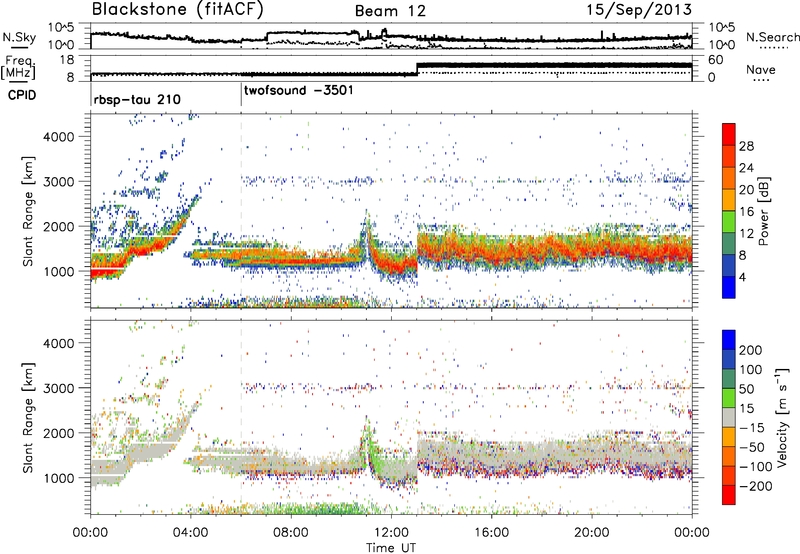Viewport: 800px width, 554px height.
Task: Click the '12:00' time axis tick label
Action: click(391, 533)
